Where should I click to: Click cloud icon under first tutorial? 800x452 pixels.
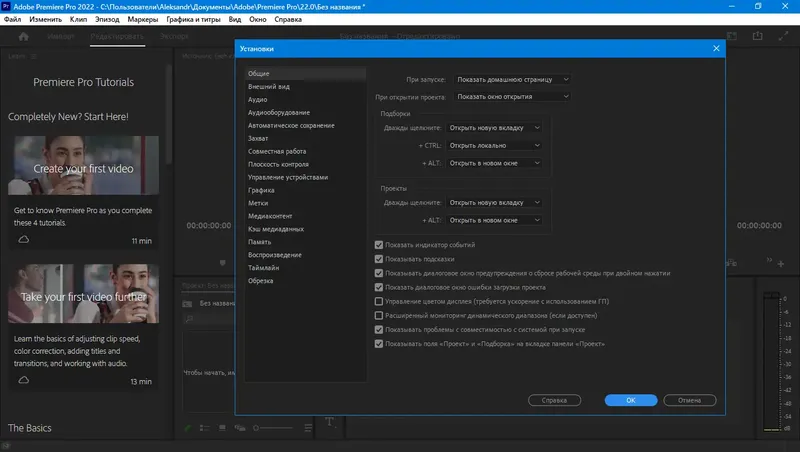coord(23,239)
